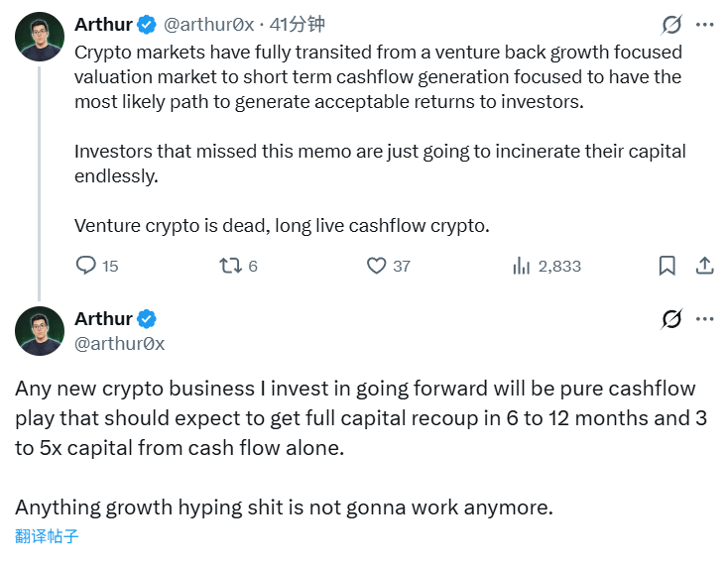
Task: Repost the first Arthur post
Action: 230,266
